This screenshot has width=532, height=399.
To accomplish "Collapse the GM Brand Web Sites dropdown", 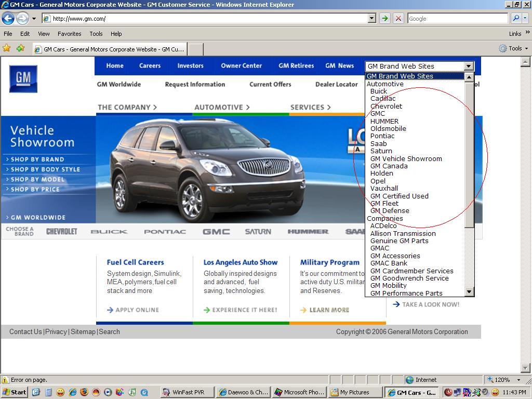I will 469,66.
